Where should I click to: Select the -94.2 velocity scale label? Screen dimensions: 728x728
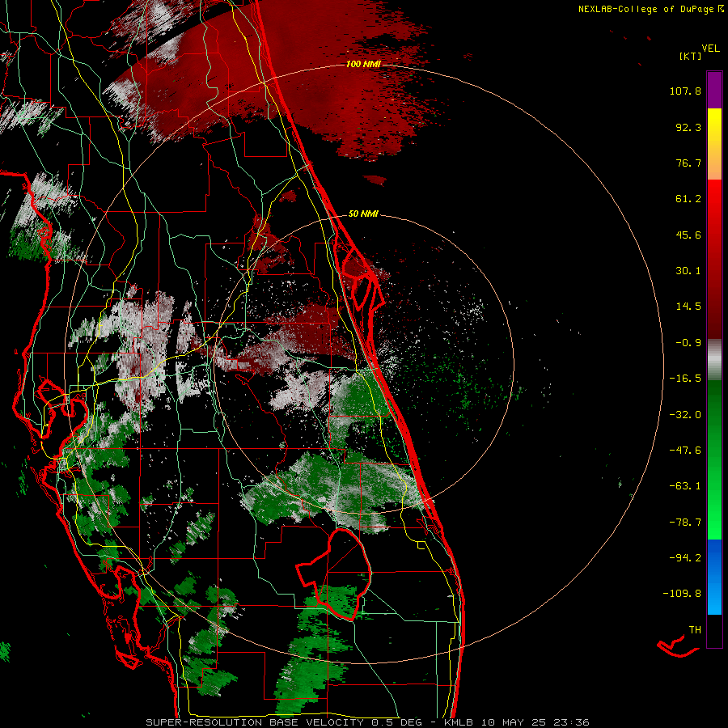pos(685,557)
